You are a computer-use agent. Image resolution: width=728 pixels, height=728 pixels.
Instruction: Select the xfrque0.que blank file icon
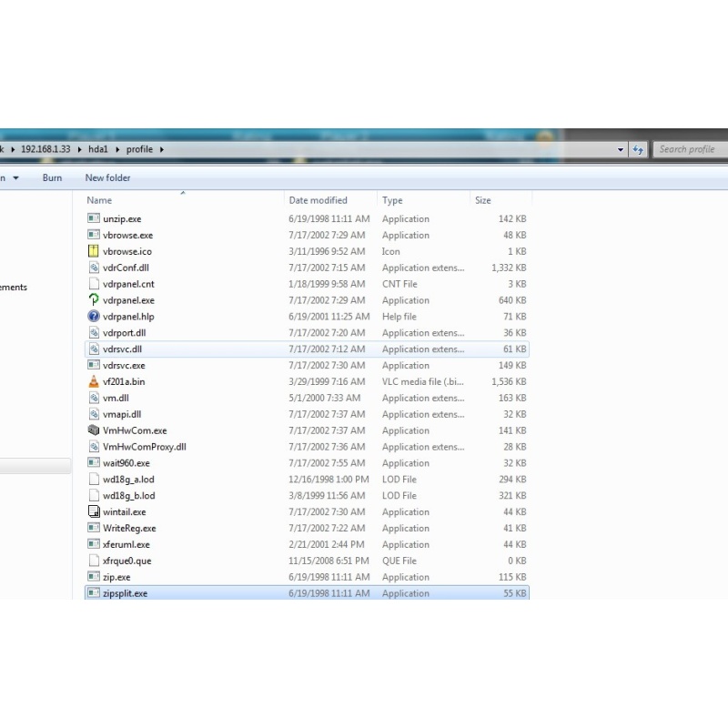click(94, 561)
